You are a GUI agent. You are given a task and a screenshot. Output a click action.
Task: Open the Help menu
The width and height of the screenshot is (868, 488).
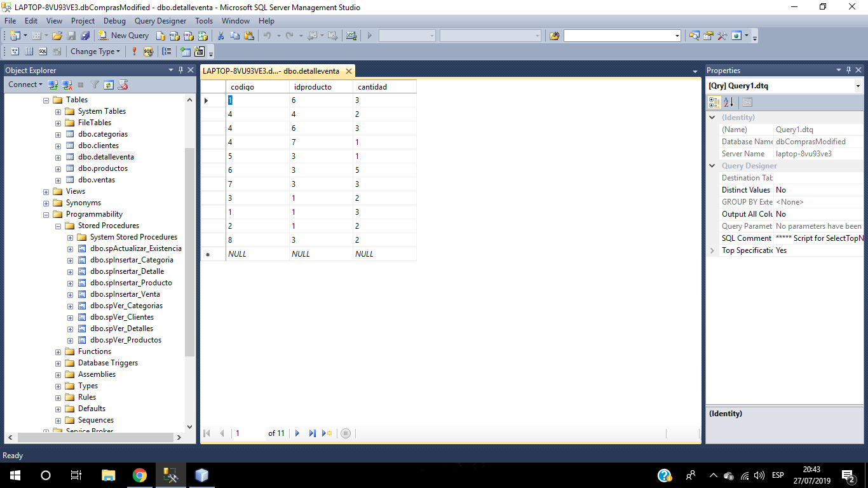266,21
